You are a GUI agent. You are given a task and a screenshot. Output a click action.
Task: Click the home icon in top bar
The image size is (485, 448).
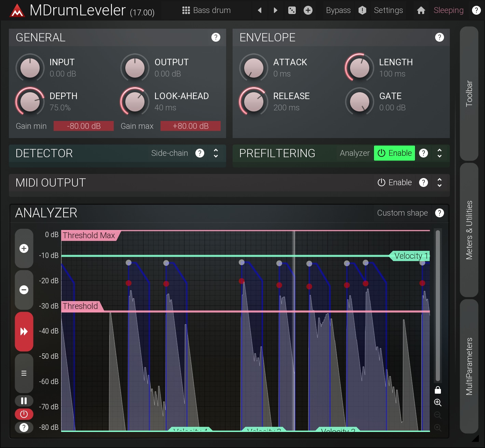click(x=421, y=10)
